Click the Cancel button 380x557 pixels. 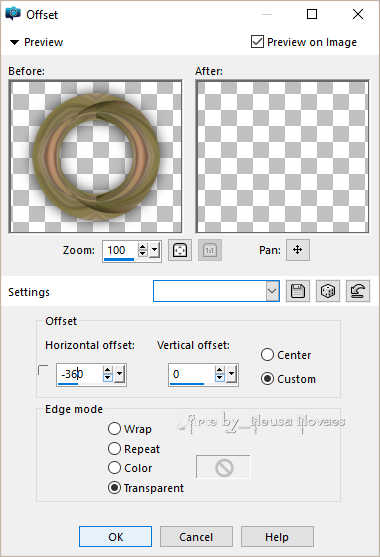(196, 536)
